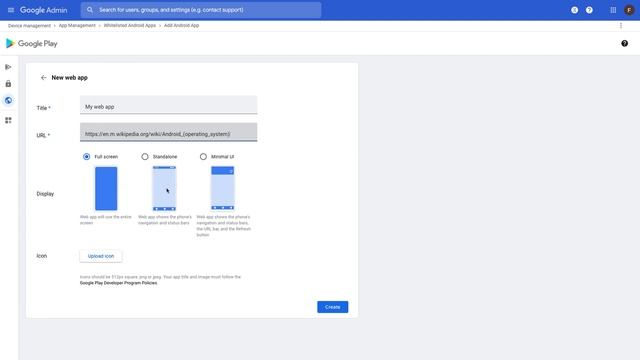Go to Whitelisted Android Apps breadcrumb
Image resolution: width=640 pixels, height=360 pixels.
(x=130, y=25)
